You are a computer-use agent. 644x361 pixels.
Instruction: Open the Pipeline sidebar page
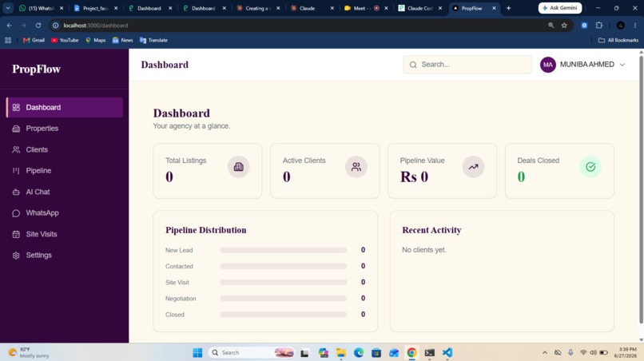click(x=65, y=170)
